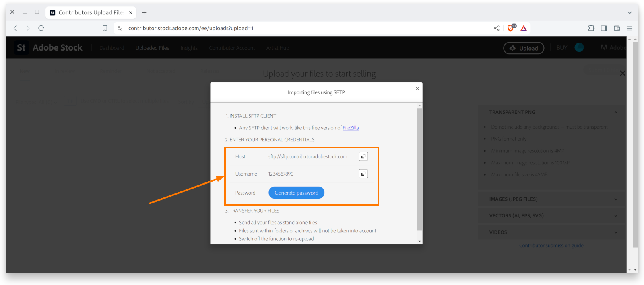
Task: Open the Brave Wallet icon
Action: (x=617, y=28)
